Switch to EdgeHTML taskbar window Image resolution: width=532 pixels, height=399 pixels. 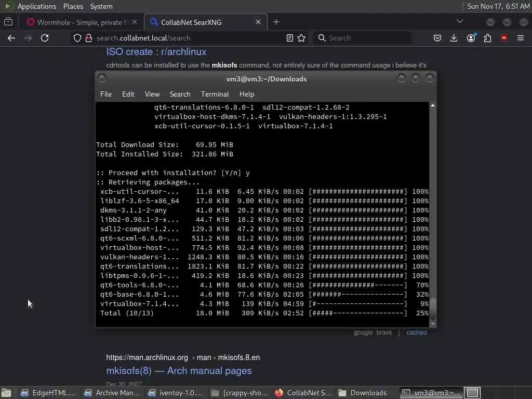[x=48, y=393]
